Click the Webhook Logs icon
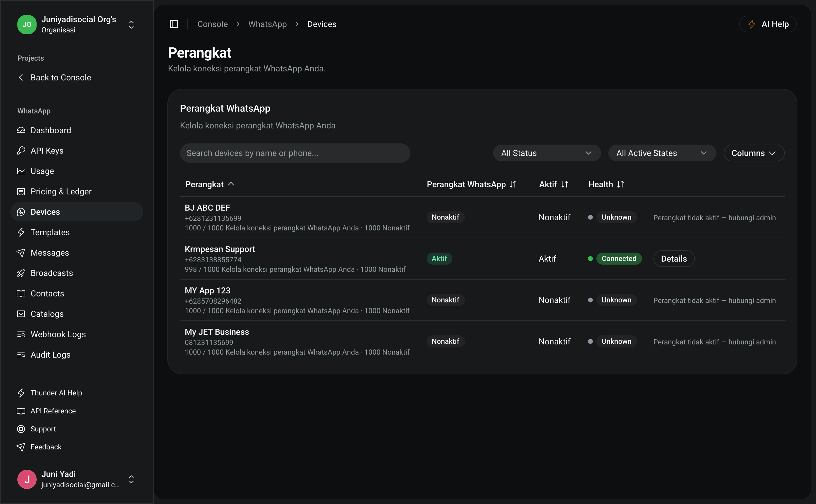 coord(21,334)
